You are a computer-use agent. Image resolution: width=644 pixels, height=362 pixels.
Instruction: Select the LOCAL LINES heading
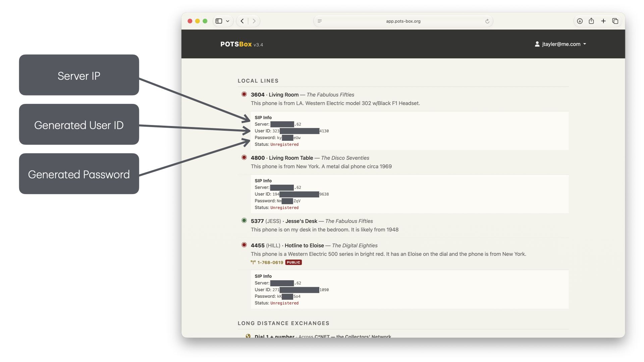(x=258, y=81)
